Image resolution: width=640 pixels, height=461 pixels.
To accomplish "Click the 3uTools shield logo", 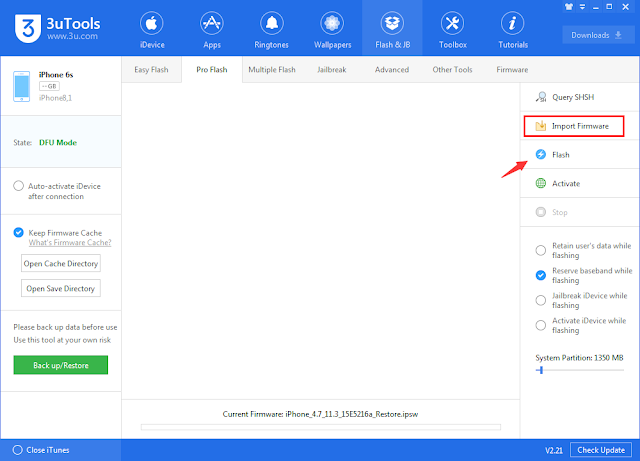I will click(28, 28).
